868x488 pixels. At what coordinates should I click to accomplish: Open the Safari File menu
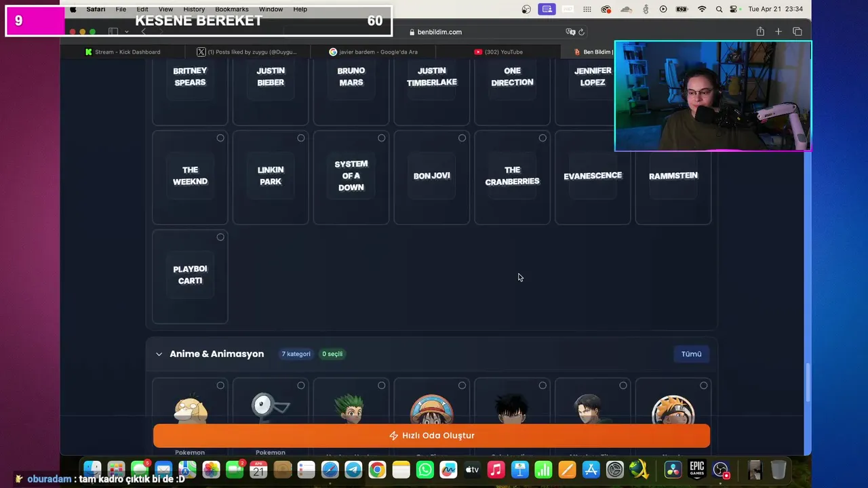121,9
